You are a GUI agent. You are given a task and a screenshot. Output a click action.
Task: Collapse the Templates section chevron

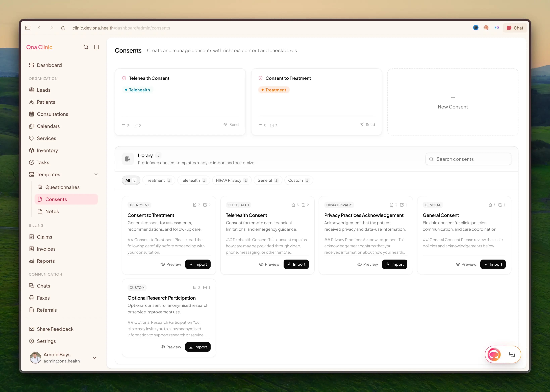96,175
